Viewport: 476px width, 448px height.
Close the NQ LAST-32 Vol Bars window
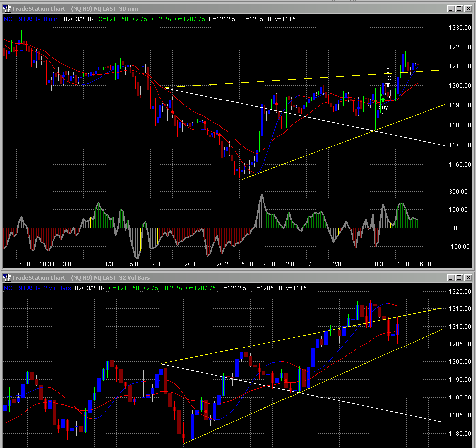468,278
